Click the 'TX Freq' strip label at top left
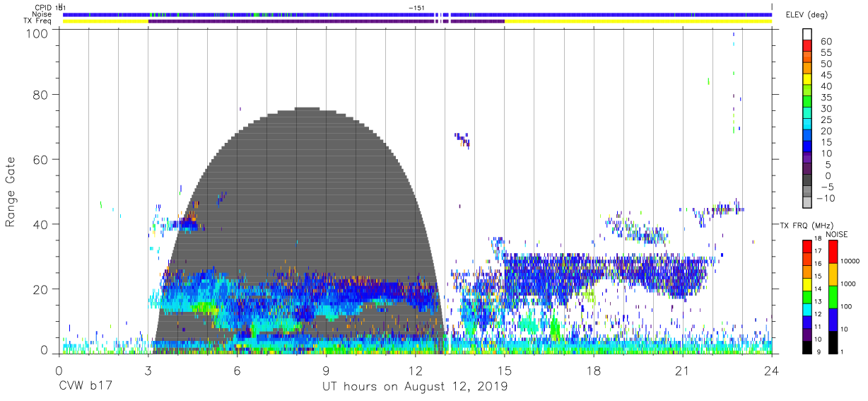Viewport: 868px width, 401px height. coord(38,21)
